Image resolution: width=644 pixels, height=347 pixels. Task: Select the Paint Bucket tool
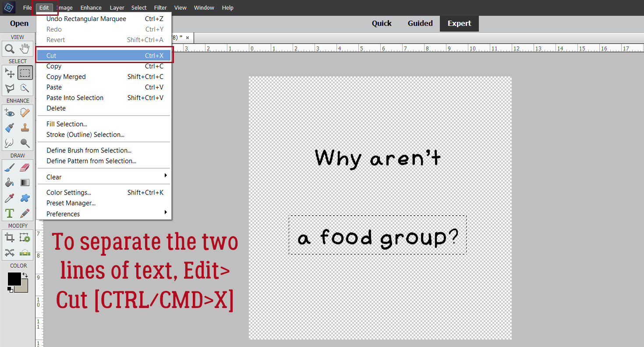point(10,183)
